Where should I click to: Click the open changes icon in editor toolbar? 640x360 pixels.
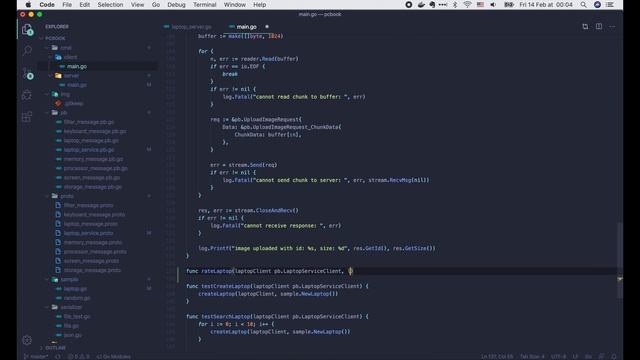coord(585,27)
